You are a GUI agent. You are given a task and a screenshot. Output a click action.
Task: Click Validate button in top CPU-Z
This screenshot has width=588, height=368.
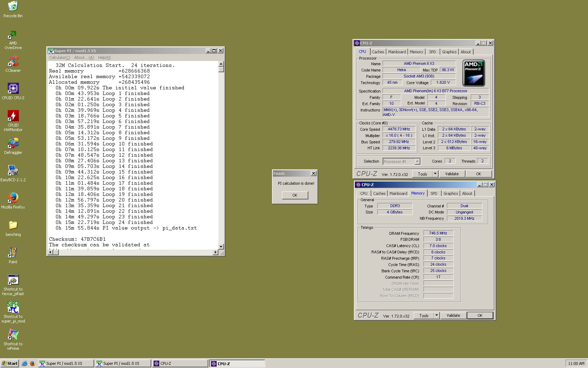pyautogui.click(x=452, y=174)
